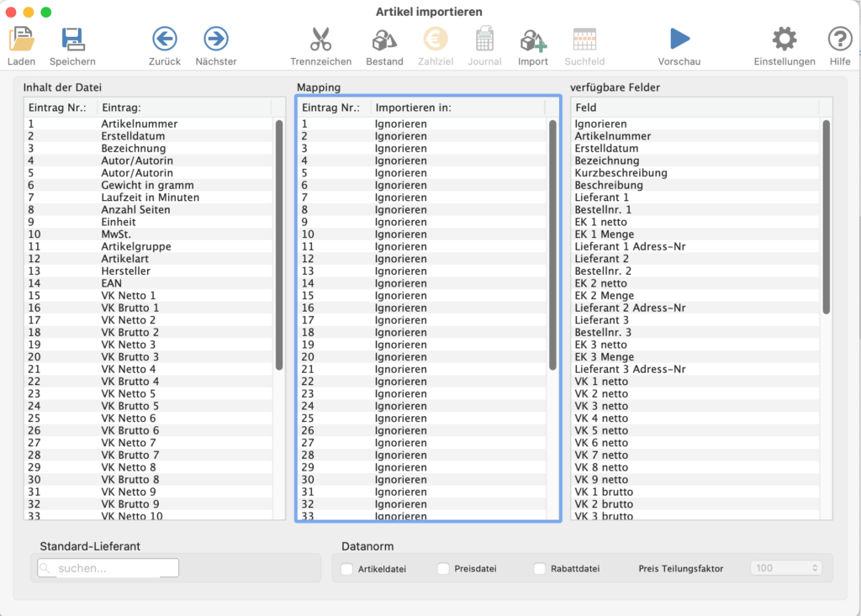Select 'Kurzbeschreibung' field
This screenshot has width=861, height=616.
pos(621,173)
